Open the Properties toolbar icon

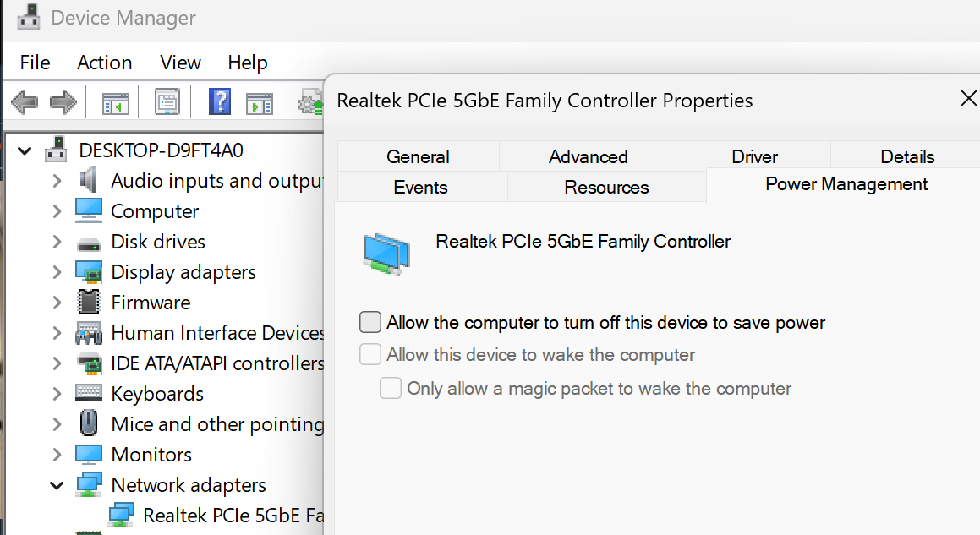coord(167,103)
